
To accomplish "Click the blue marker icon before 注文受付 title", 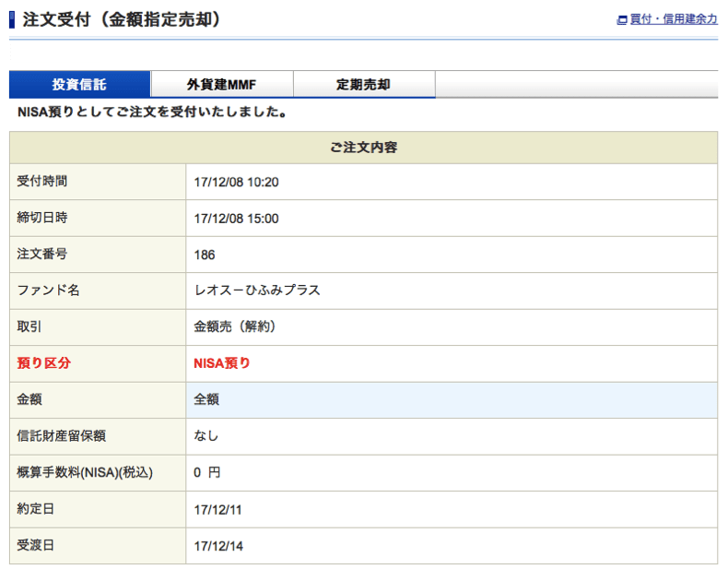I will tap(12, 19).
